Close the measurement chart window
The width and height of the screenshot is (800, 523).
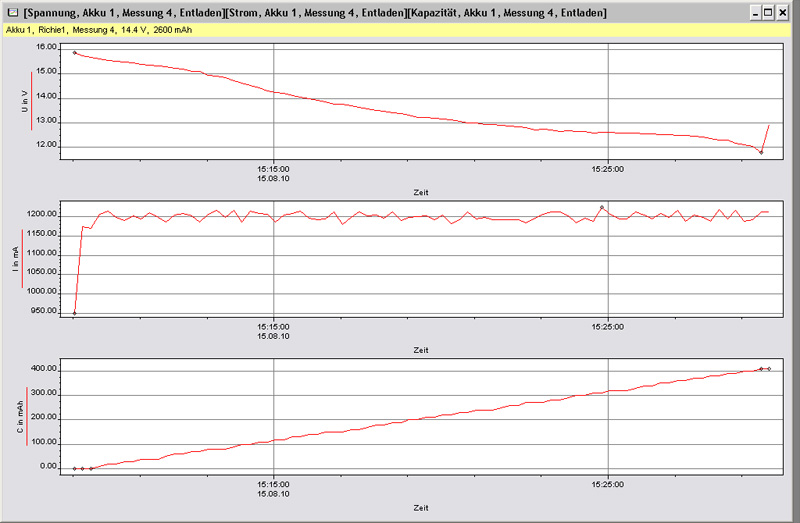coord(783,13)
